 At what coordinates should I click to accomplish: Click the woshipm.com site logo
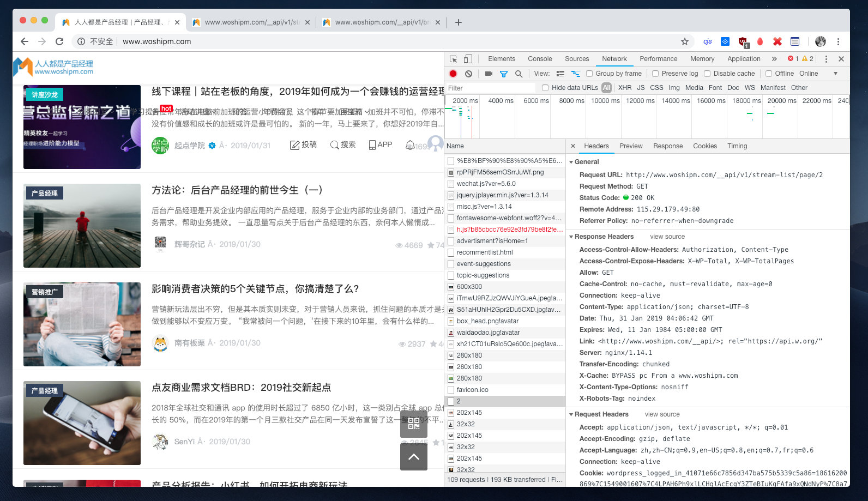[53, 67]
